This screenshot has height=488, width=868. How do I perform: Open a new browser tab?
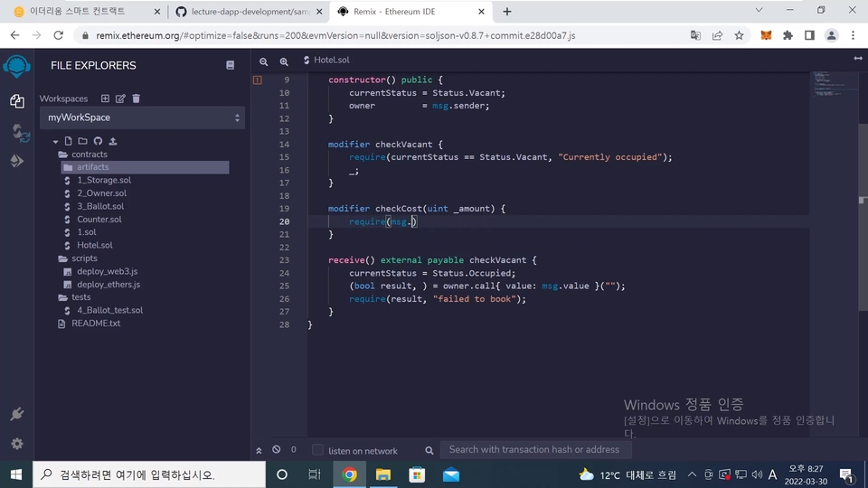click(x=507, y=12)
